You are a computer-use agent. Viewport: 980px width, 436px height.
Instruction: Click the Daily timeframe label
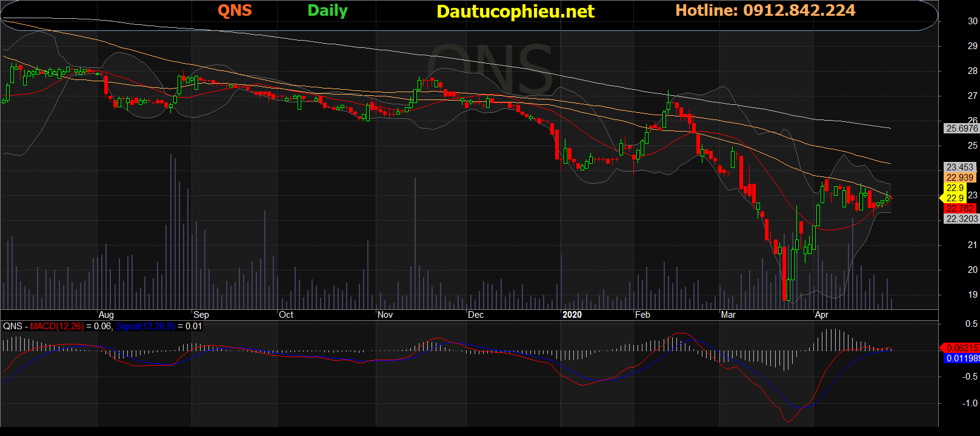pyautogui.click(x=327, y=11)
